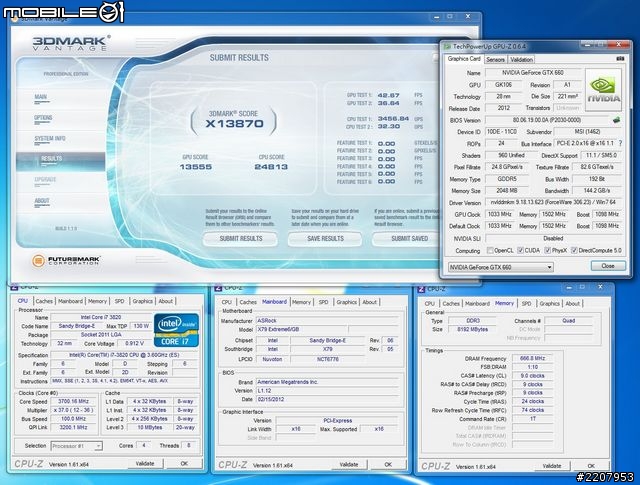
Task: Open the Processor #1 selection dropdown
Action: coord(76,446)
